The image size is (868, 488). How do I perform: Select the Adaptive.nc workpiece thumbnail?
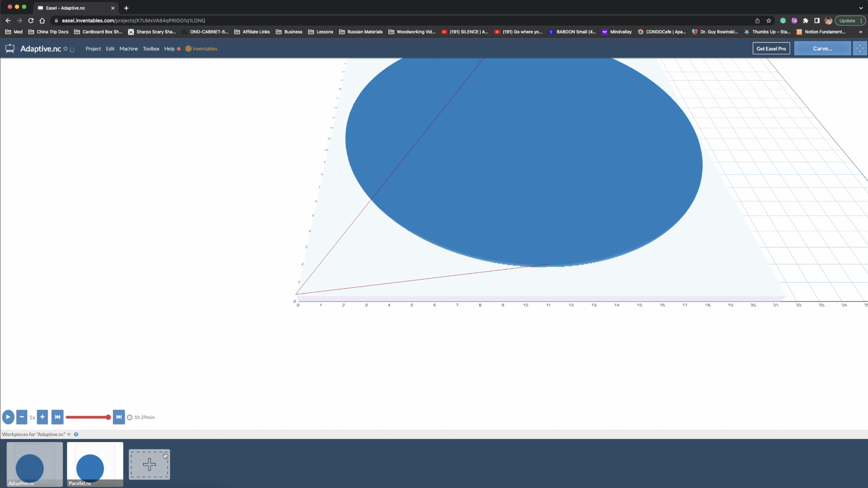35,464
